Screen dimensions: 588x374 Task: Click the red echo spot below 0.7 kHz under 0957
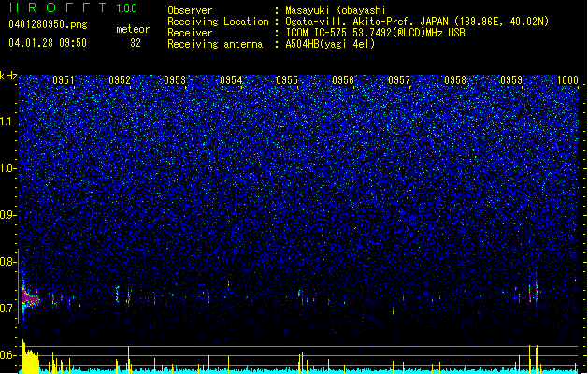[393, 311]
